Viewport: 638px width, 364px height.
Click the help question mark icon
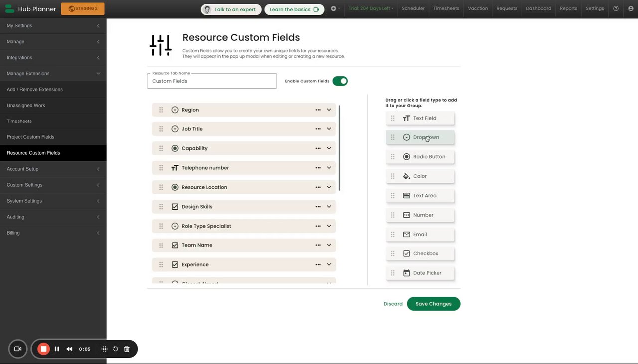pos(616,8)
